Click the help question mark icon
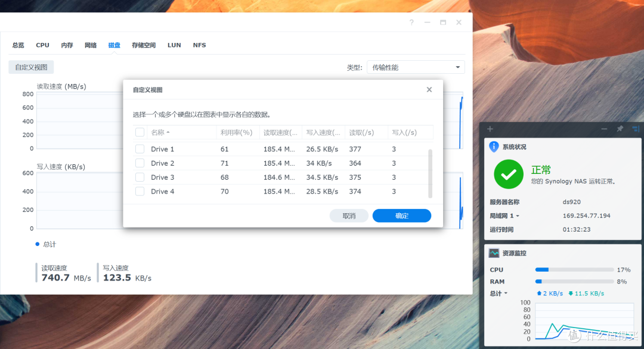The height and width of the screenshot is (349, 644). pyautogui.click(x=411, y=22)
